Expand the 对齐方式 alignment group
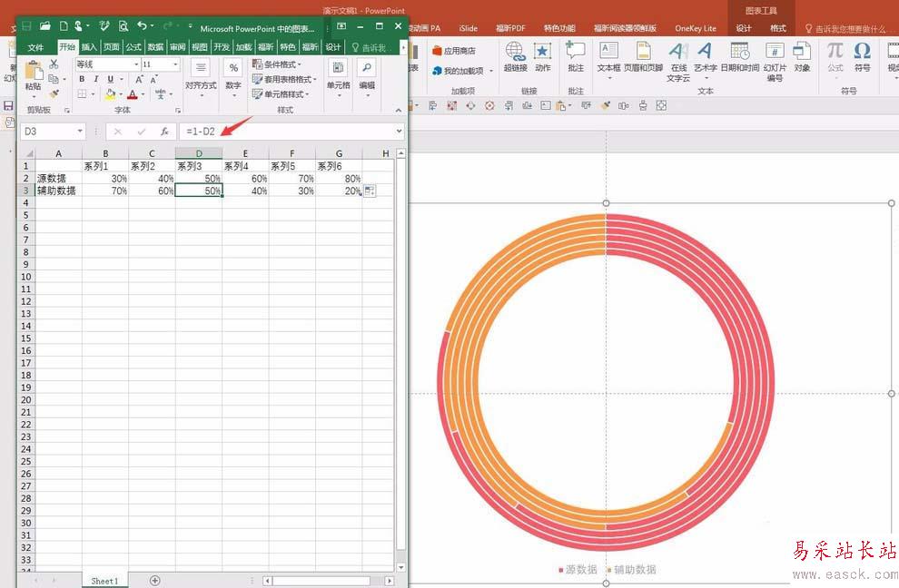The height and width of the screenshot is (588, 899). click(201, 77)
